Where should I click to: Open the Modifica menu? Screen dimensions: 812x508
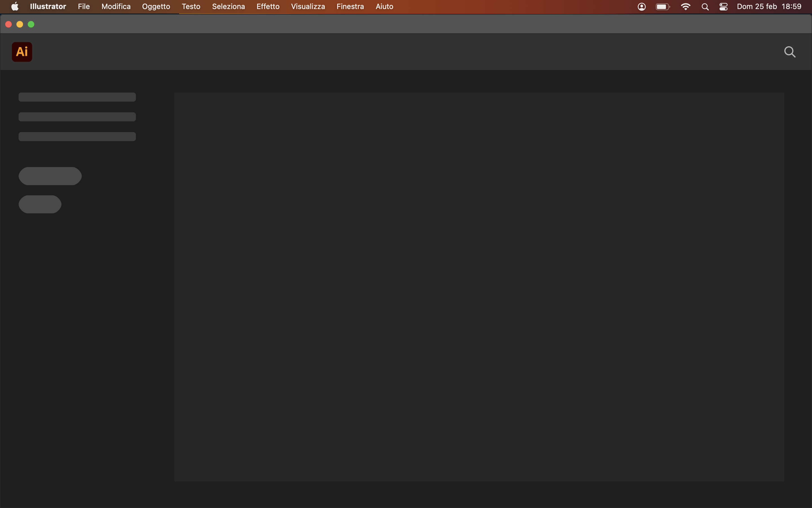pyautogui.click(x=116, y=6)
